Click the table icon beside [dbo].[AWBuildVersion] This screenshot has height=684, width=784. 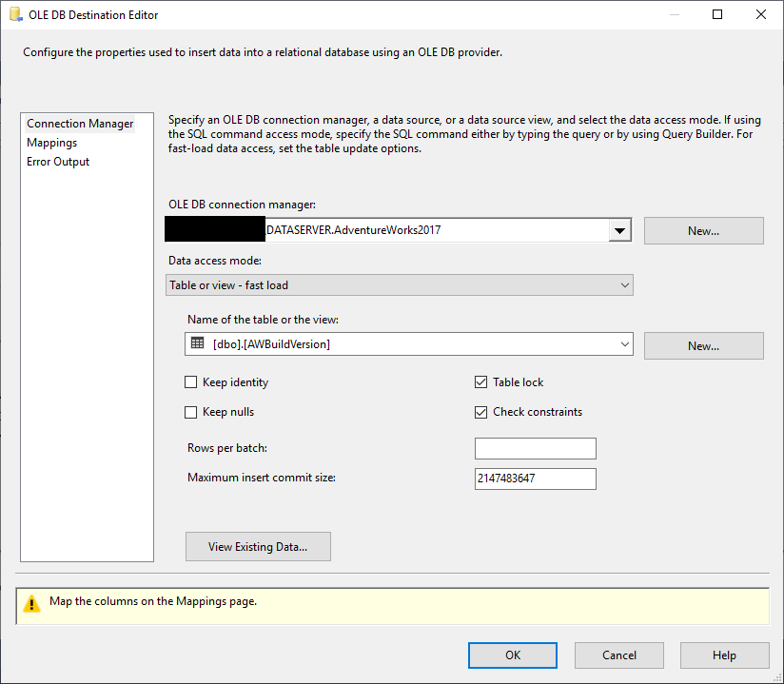point(198,344)
